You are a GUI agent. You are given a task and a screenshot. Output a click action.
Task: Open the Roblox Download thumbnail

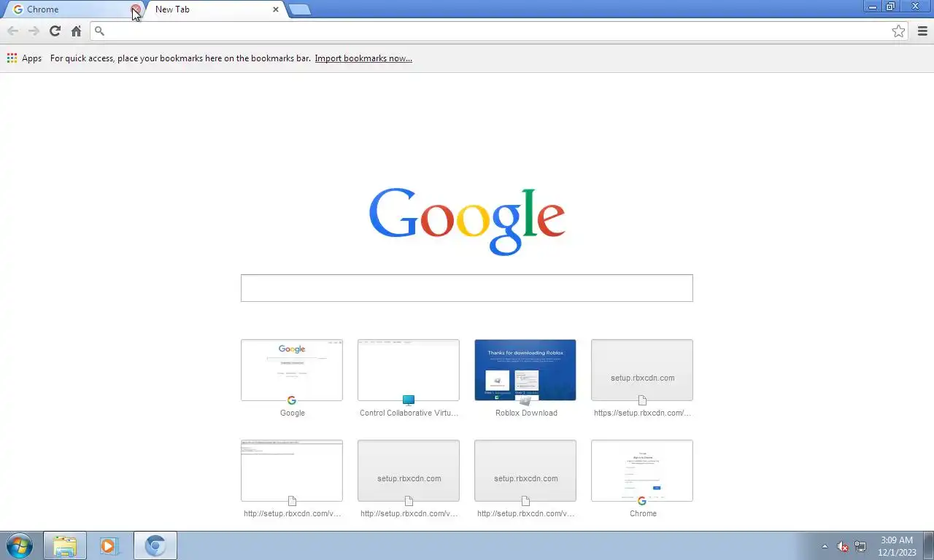tap(525, 370)
